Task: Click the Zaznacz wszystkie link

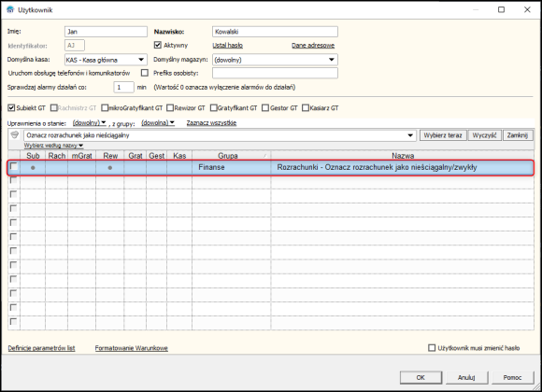Action: [x=211, y=123]
